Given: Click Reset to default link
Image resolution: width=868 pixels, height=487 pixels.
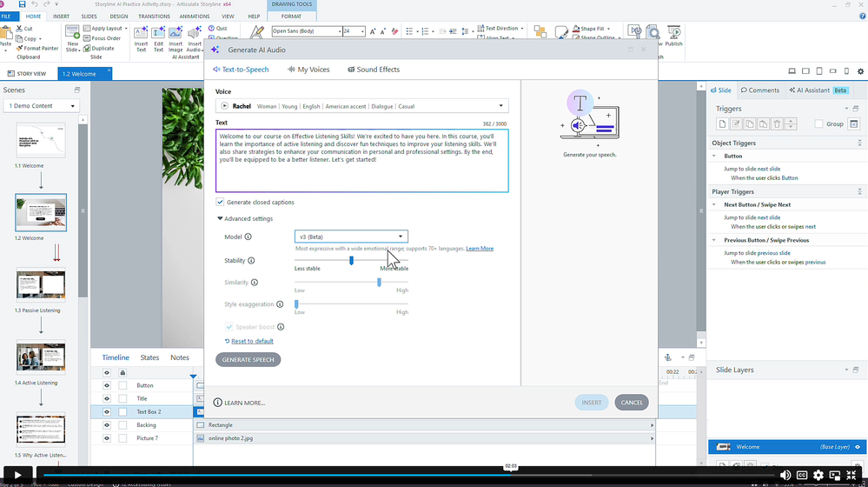Looking at the screenshot, I should coord(252,341).
